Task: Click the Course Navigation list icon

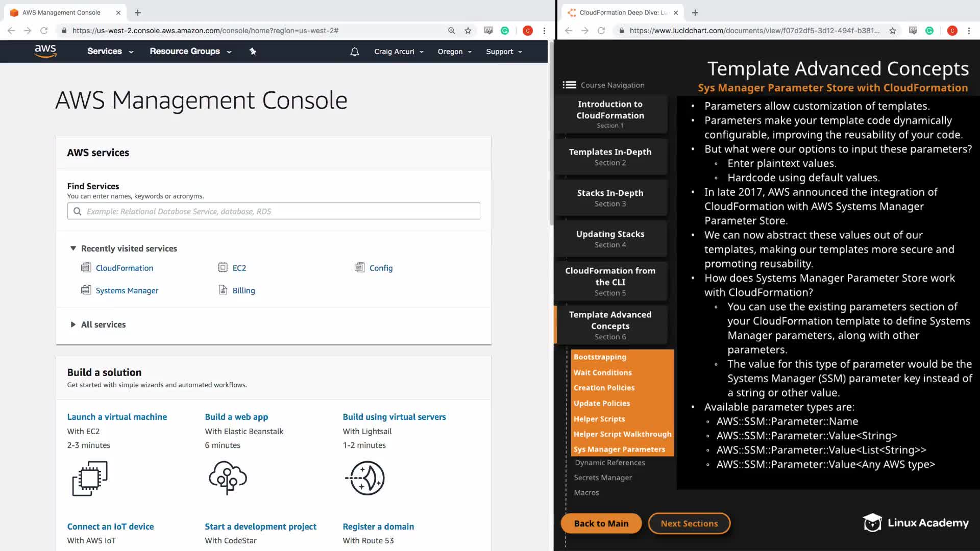Action: [x=569, y=85]
